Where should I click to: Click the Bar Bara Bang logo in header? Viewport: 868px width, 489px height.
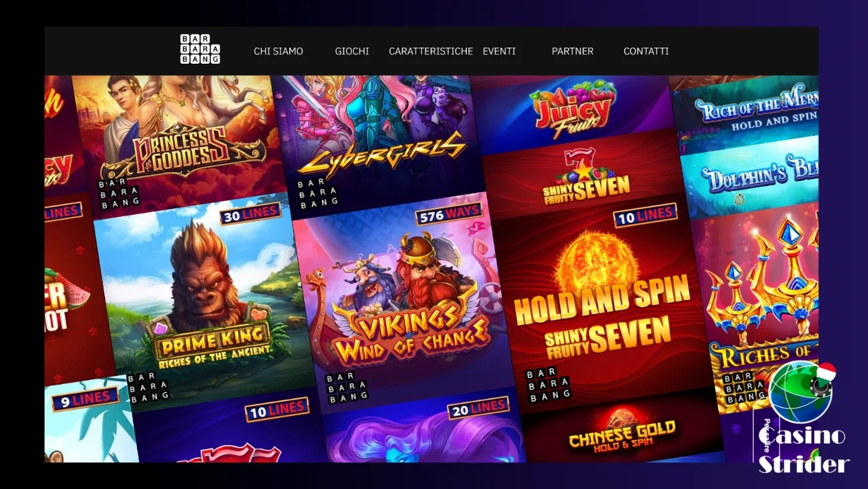pyautogui.click(x=200, y=49)
